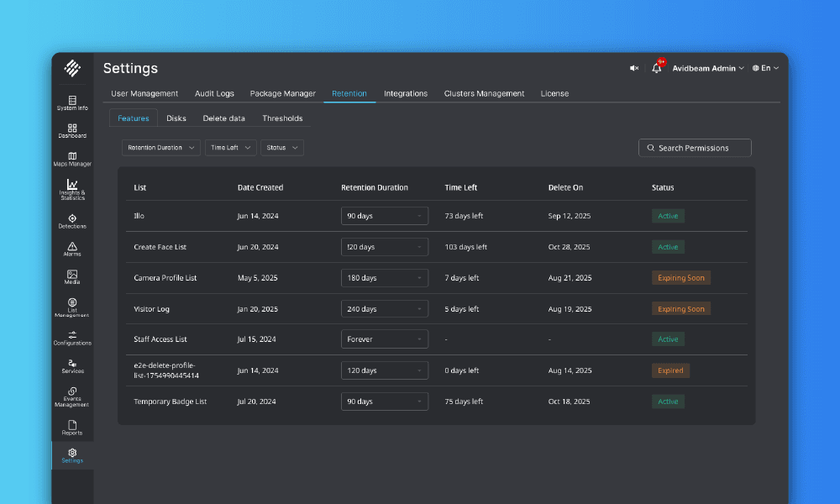Image resolution: width=840 pixels, height=504 pixels.
Task: Select the Maps Manager icon
Action: pos(72,160)
